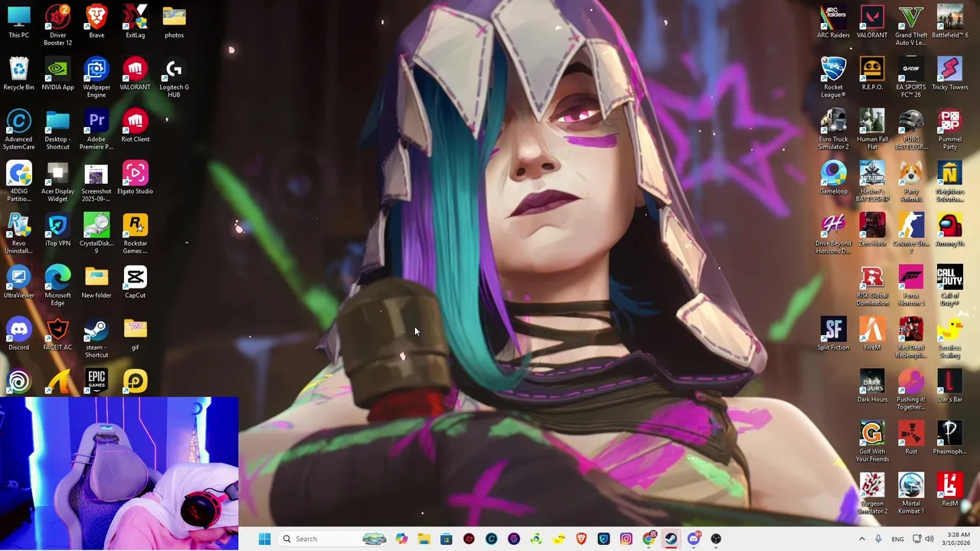Launch iTop VPN from desktop
The height and width of the screenshot is (551, 980).
pos(57,230)
